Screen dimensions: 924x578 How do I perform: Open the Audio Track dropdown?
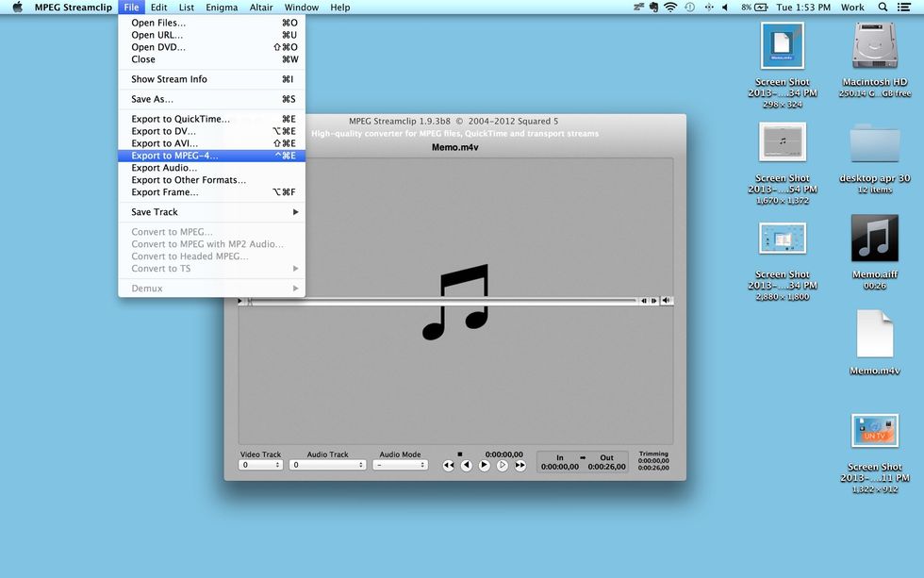(x=328, y=465)
